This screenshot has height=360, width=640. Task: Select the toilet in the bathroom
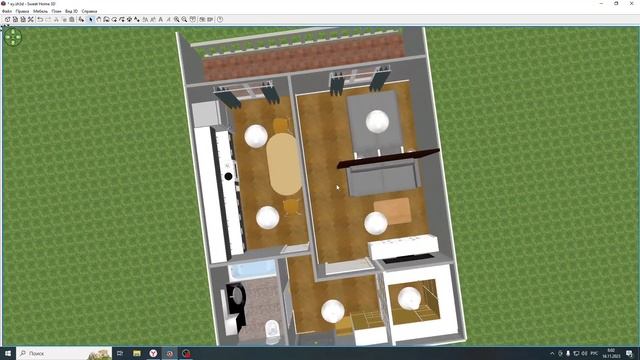273,331
